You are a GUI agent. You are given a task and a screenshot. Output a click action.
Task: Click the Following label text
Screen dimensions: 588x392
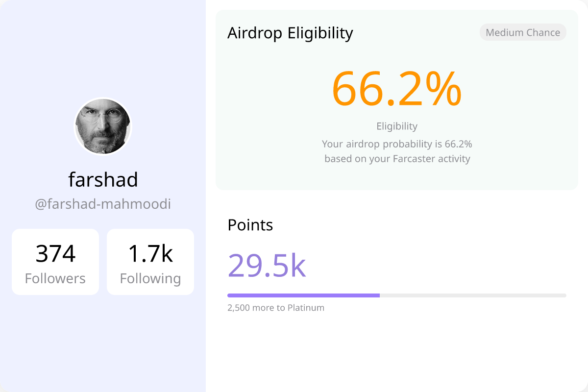click(150, 278)
